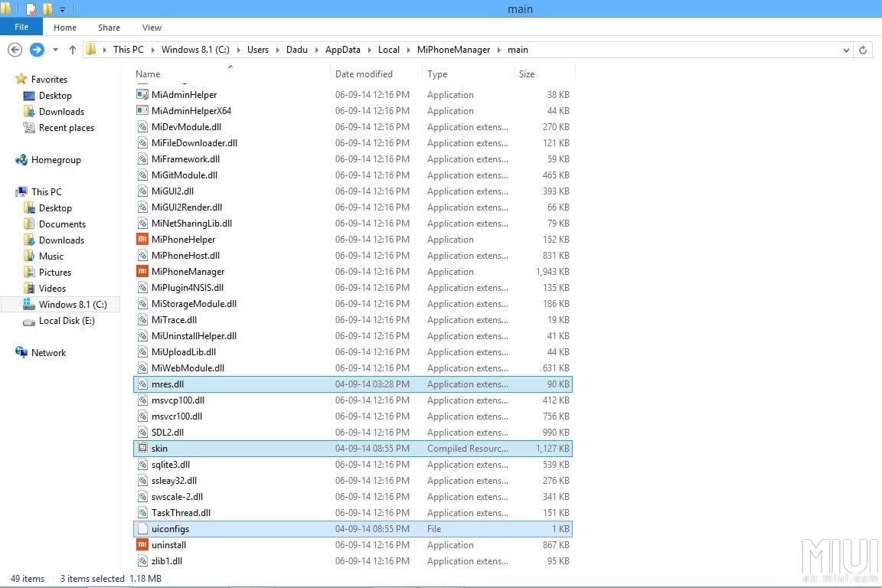This screenshot has height=588, width=882.
Task: Sort files by Type column header
Action: coord(437,73)
